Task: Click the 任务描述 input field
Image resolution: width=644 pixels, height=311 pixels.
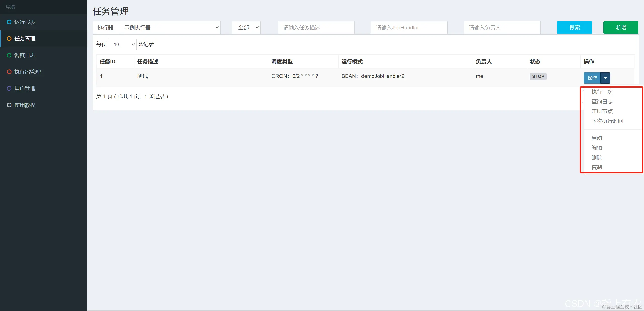Action: pyautogui.click(x=316, y=27)
